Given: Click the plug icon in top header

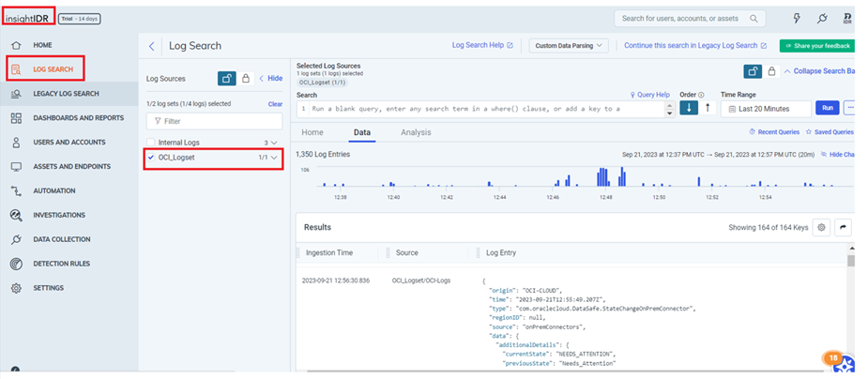Looking at the screenshot, I should [822, 18].
